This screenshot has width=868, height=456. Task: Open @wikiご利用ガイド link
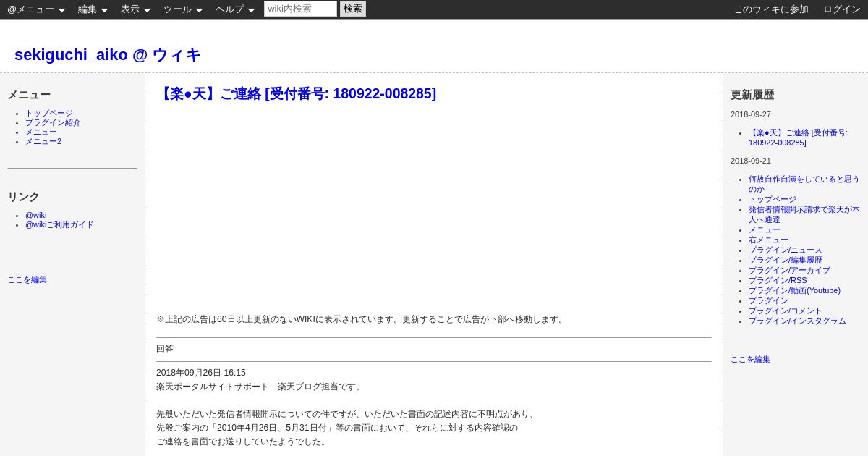click(59, 224)
